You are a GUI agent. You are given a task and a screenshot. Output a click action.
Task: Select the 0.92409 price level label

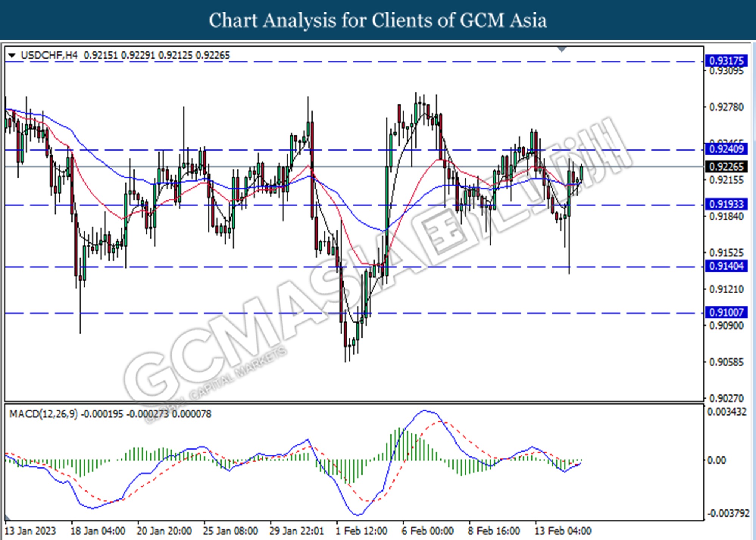click(726, 149)
